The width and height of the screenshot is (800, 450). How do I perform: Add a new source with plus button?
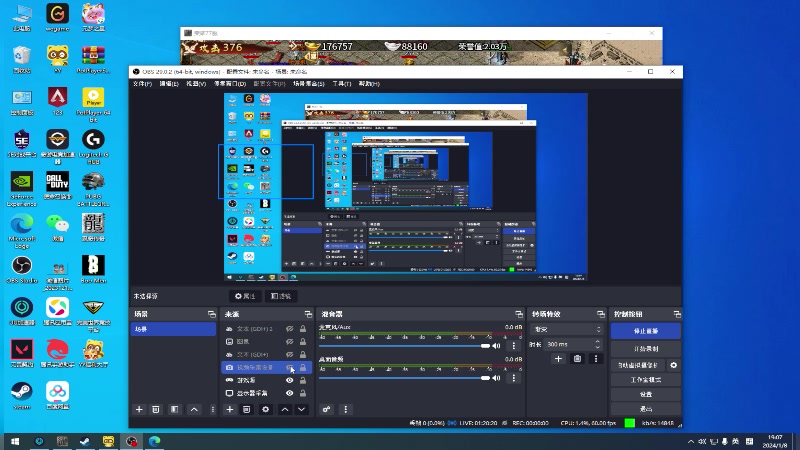[x=230, y=409]
